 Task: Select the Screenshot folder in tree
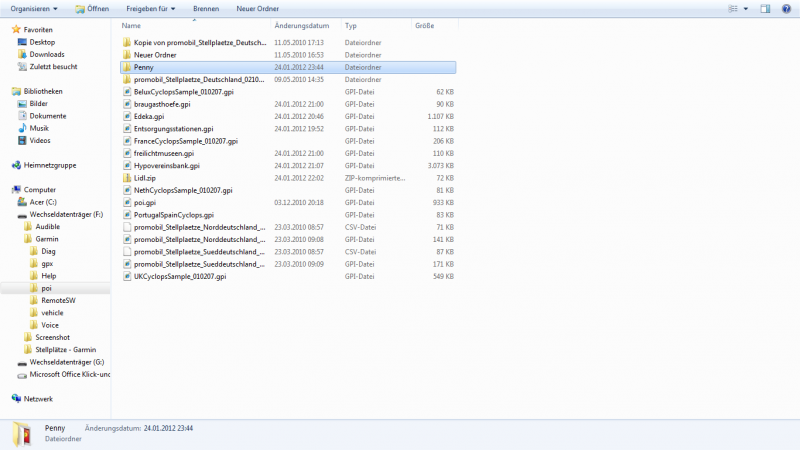(x=52, y=337)
